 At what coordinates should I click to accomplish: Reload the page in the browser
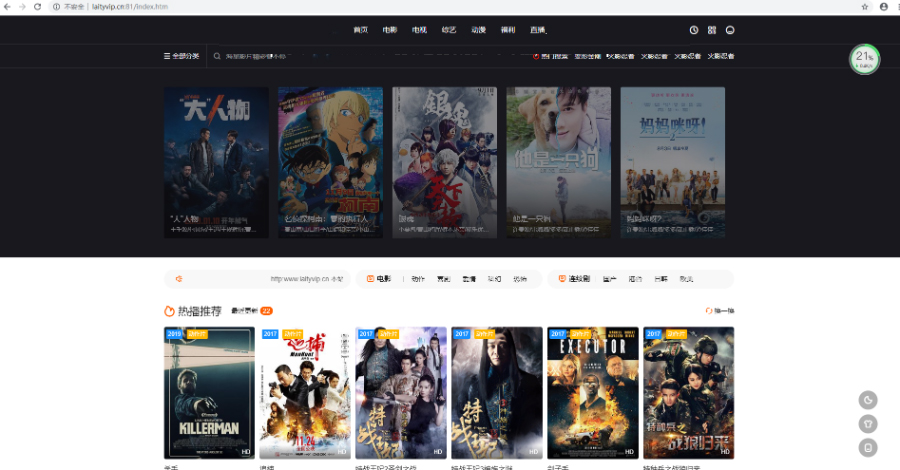tap(37, 7)
